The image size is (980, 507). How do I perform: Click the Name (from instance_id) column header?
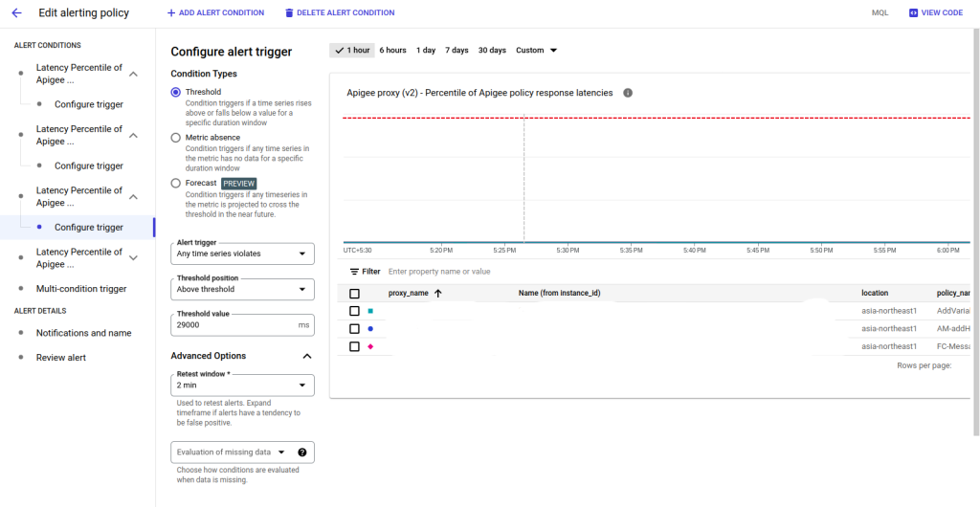point(559,293)
